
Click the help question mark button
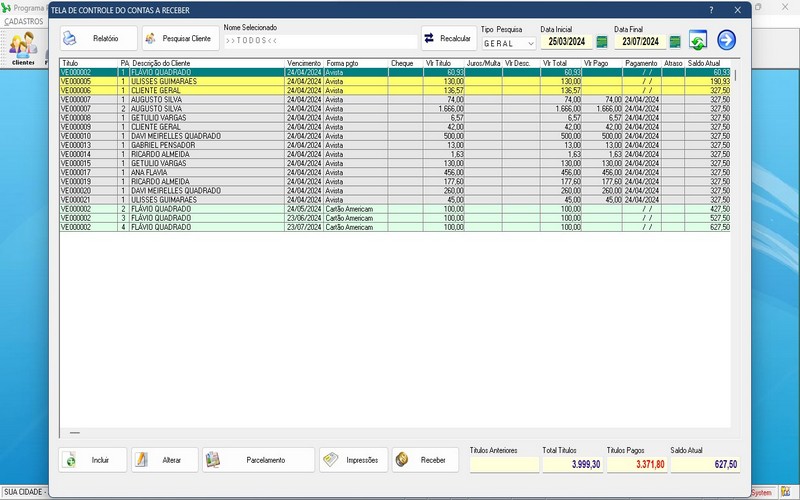(x=711, y=9)
